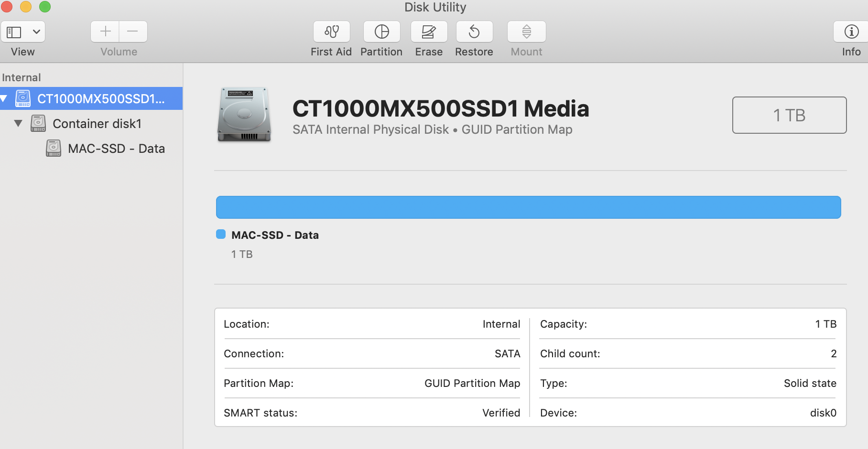Screen dimensions: 868x449
Task: Collapse the Container disk1 disclosure triangle
Action: click(18, 124)
